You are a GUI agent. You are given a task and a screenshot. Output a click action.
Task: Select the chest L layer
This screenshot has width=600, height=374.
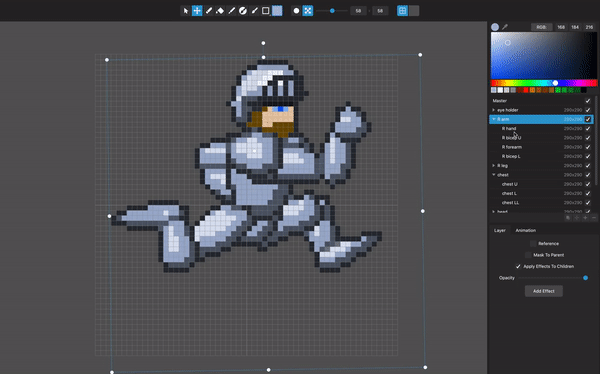[541, 193]
